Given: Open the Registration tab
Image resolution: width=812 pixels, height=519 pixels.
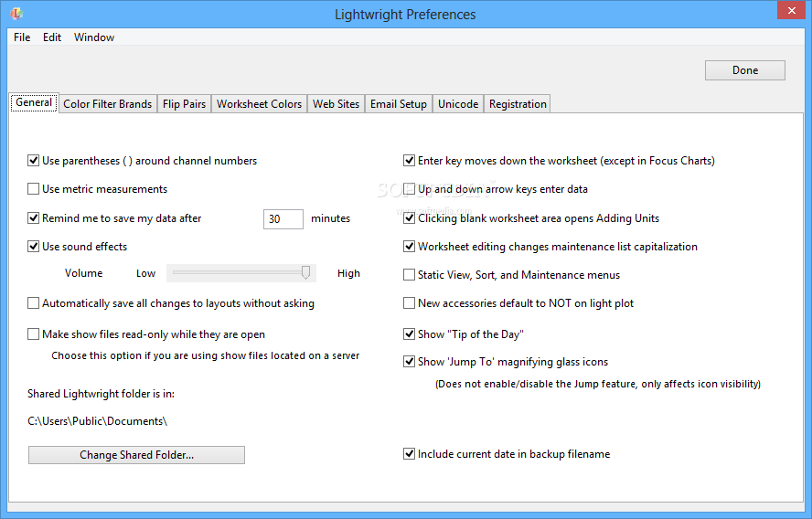Looking at the screenshot, I should 518,104.
